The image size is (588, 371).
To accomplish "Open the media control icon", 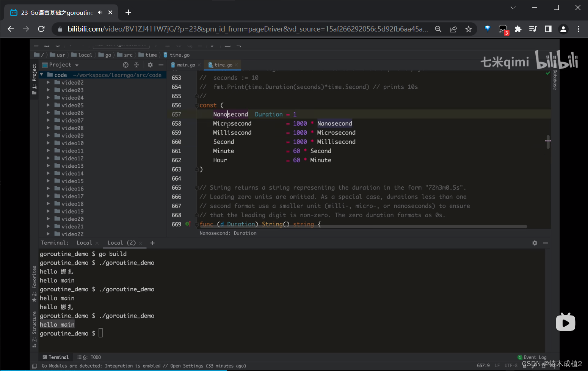I will (x=533, y=29).
